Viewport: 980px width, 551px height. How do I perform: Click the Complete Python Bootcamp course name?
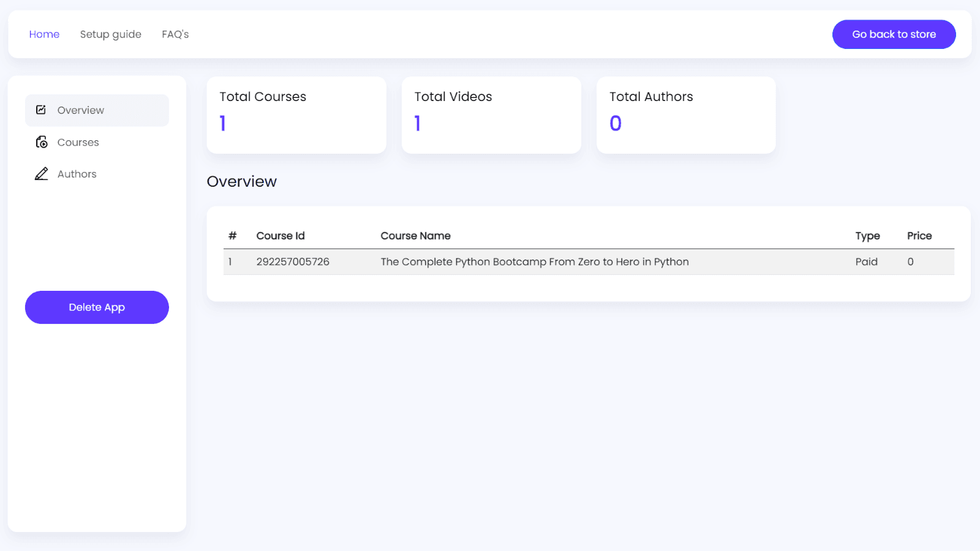534,262
